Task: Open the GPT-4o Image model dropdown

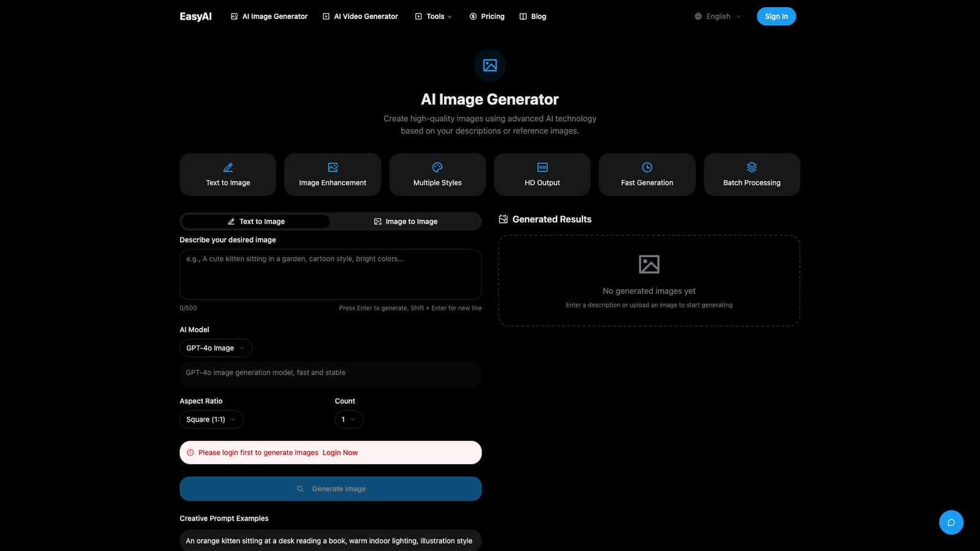Action: click(x=216, y=348)
